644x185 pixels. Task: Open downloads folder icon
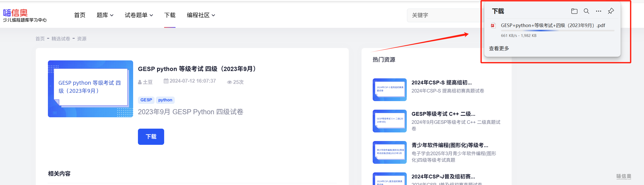(574, 11)
